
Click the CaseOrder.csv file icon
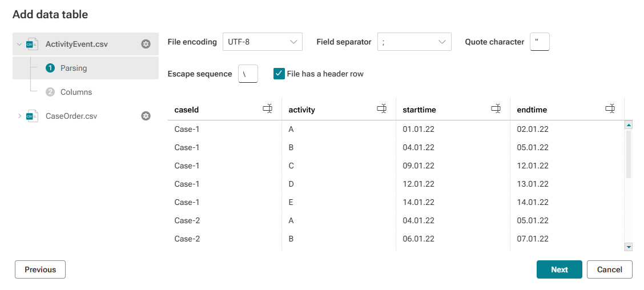[32, 116]
